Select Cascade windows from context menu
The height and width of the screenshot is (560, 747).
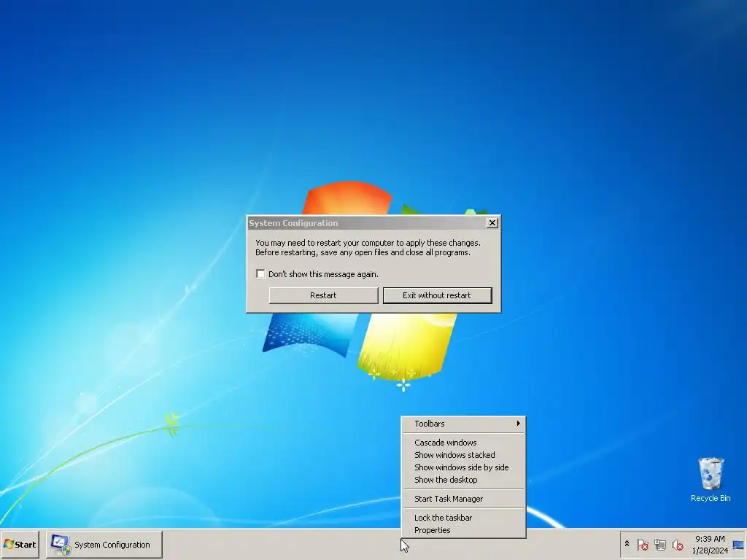tap(463, 443)
